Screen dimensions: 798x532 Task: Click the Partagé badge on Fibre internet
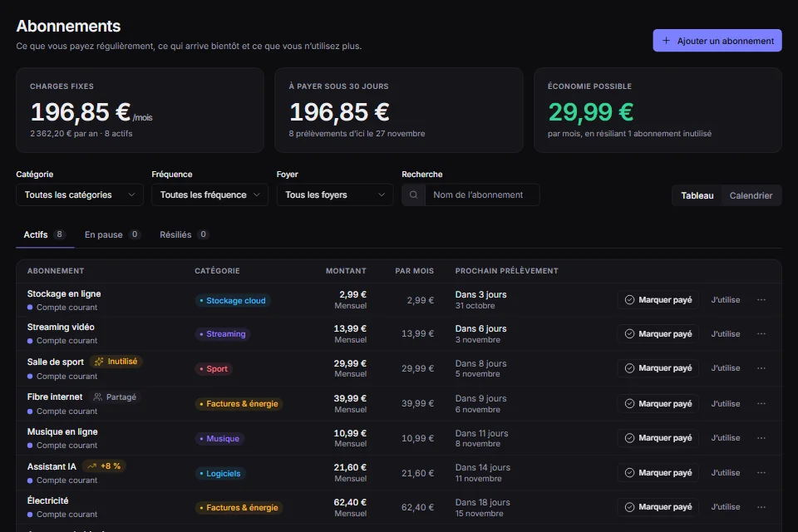tap(115, 397)
